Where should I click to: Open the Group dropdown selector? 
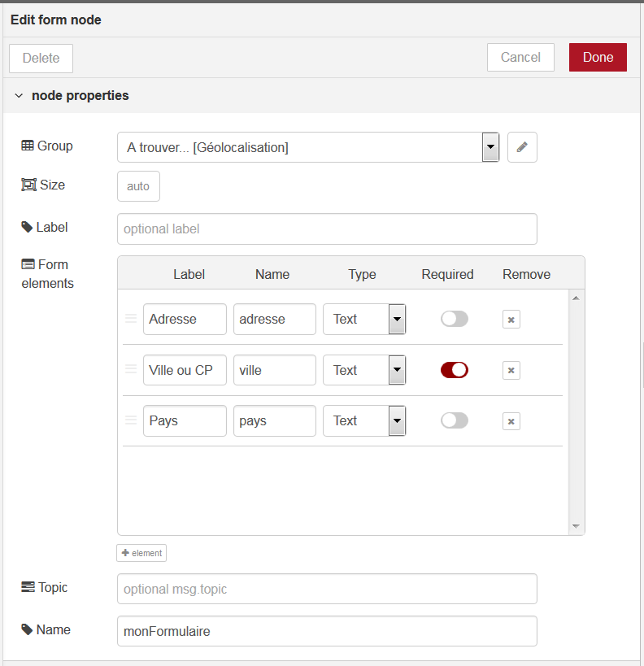[308, 147]
